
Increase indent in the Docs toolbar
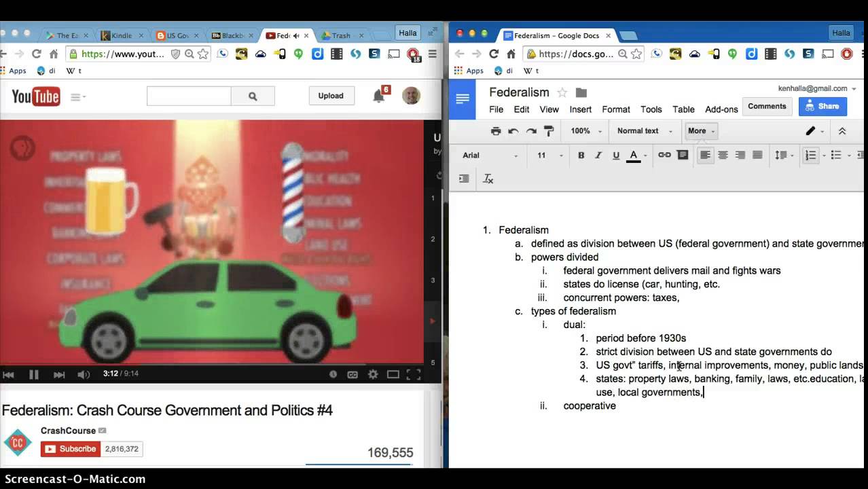[x=464, y=179]
